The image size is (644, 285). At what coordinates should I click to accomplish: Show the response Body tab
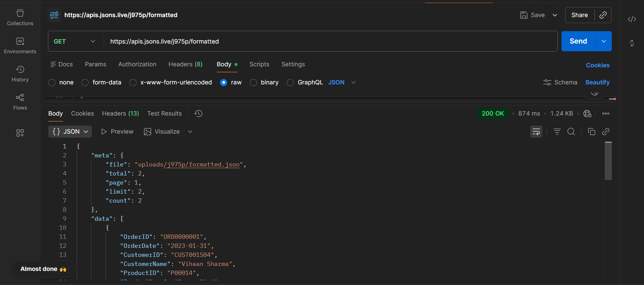tap(55, 114)
